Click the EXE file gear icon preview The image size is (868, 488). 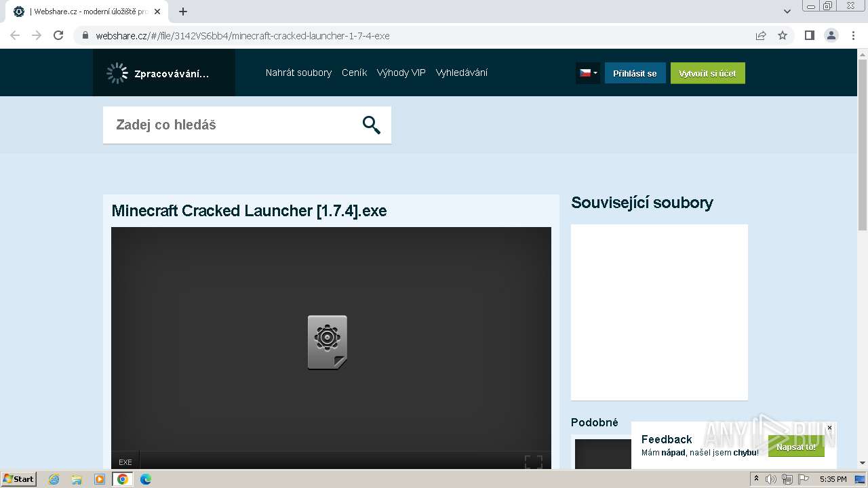328,342
